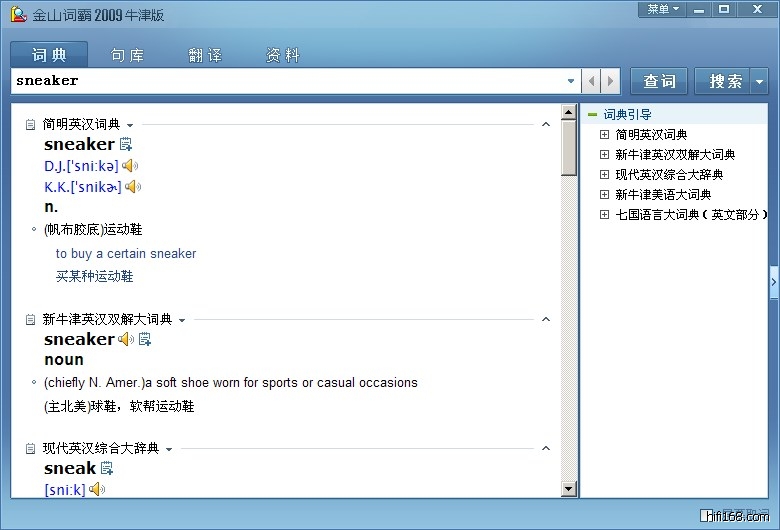Play the D.J. pronunciation speaker icon
The width and height of the screenshot is (780, 530).
point(130,166)
